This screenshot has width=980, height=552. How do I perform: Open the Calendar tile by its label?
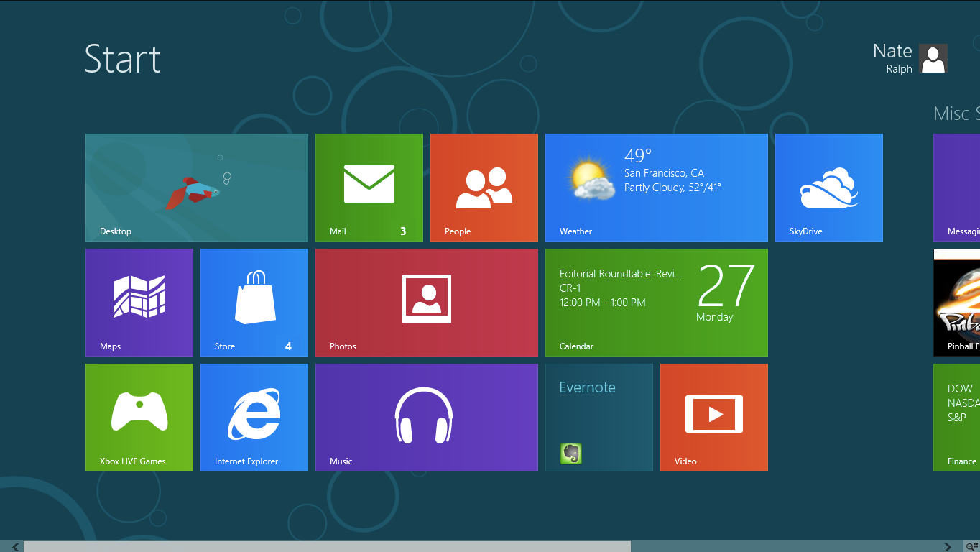[x=576, y=346]
